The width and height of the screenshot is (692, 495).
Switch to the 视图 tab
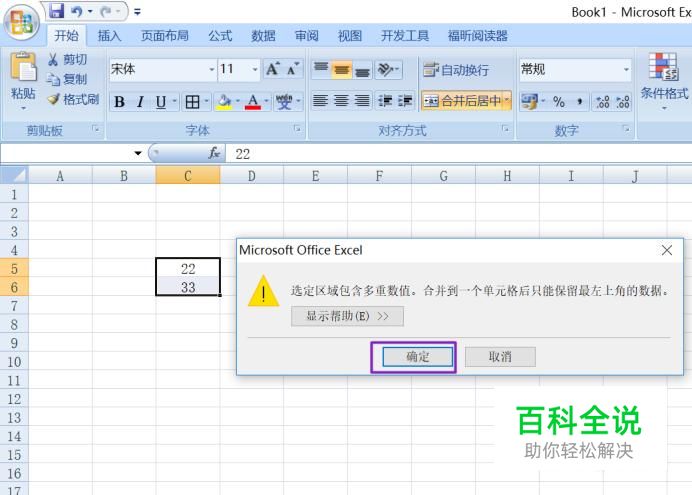click(350, 36)
